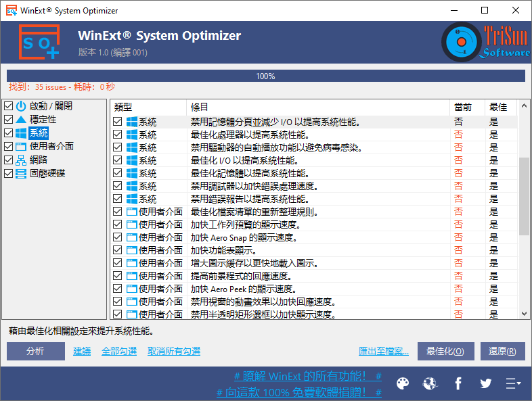The width and height of the screenshot is (532, 401).
Task: Click window icon in 加快 Aero Snap row
Action: click(132, 237)
